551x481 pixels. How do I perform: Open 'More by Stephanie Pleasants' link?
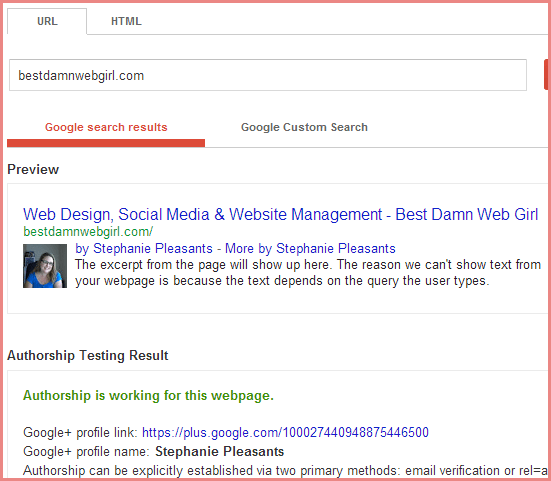[310, 248]
